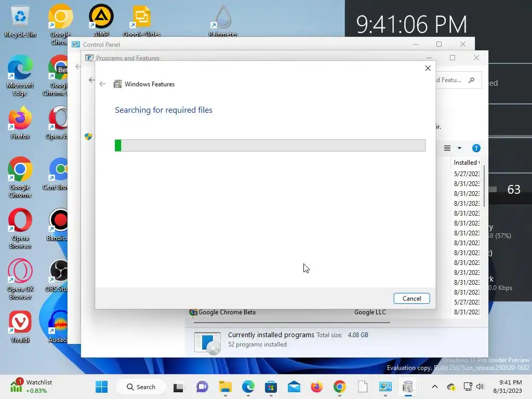Open view options dropdown in Programs and Features

click(x=459, y=148)
